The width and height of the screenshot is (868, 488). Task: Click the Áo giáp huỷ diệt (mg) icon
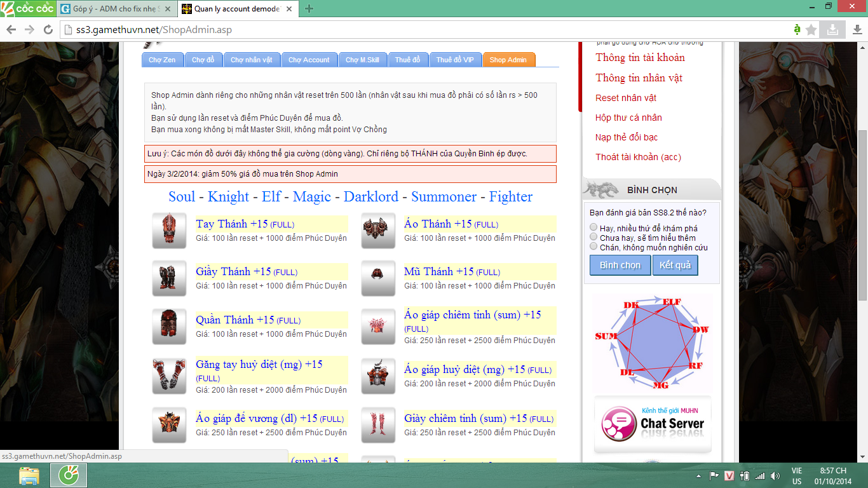(x=379, y=376)
